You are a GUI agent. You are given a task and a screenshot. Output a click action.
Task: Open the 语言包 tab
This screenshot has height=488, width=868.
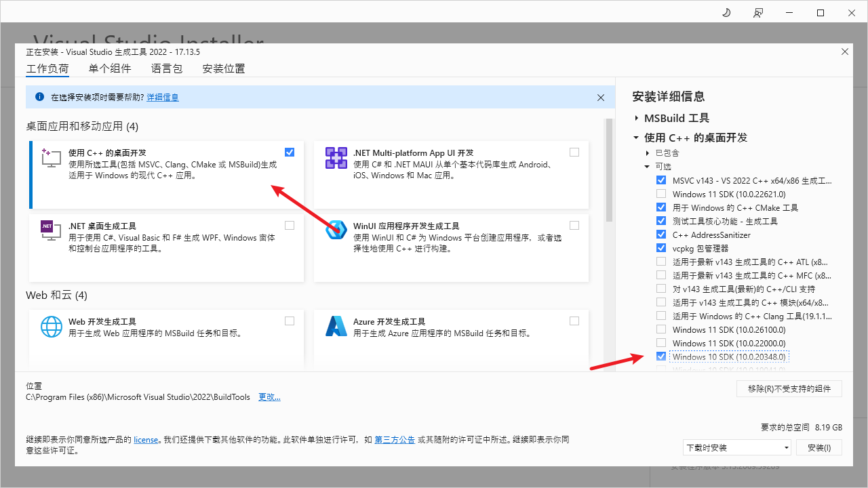167,68
